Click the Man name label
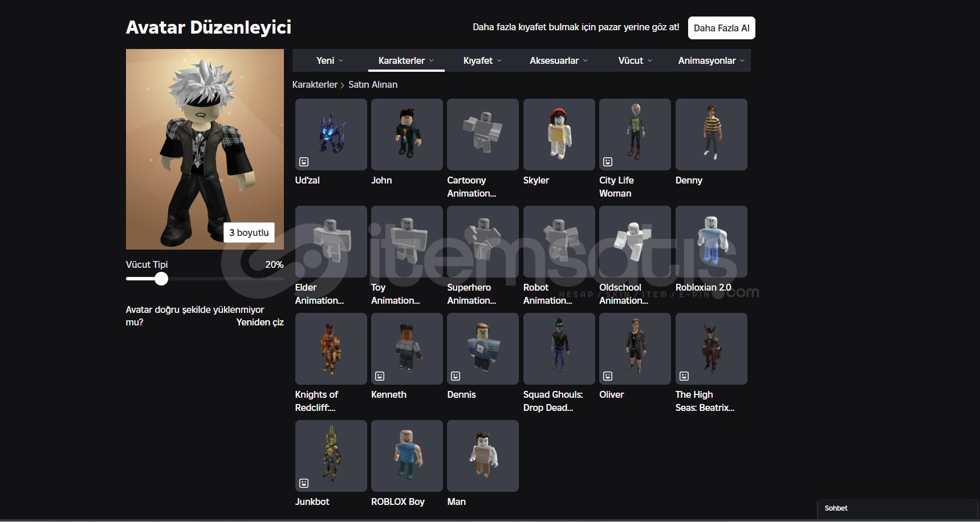The height and width of the screenshot is (522, 980). 456,501
